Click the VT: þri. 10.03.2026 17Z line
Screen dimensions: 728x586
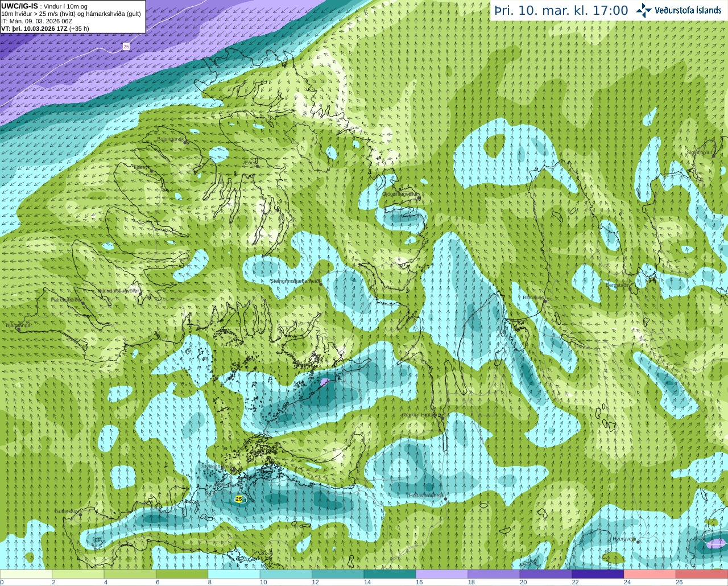(x=45, y=28)
